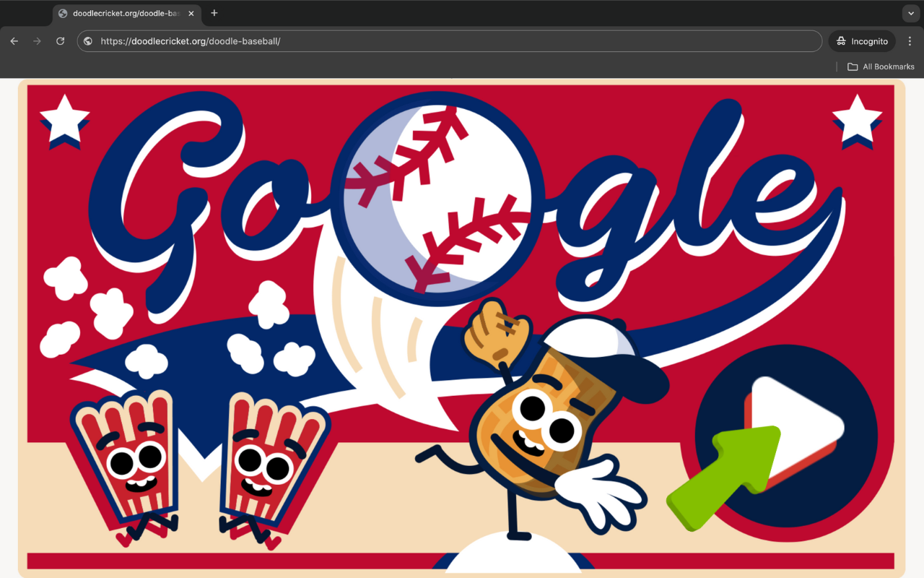Click the star in the top-left corner
The image size is (924, 578).
click(x=64, y=119)
